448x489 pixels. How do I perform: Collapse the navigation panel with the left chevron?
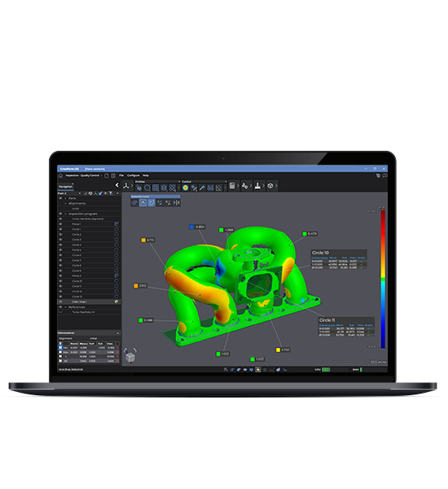pyautogui.click(x=117, y=185)
